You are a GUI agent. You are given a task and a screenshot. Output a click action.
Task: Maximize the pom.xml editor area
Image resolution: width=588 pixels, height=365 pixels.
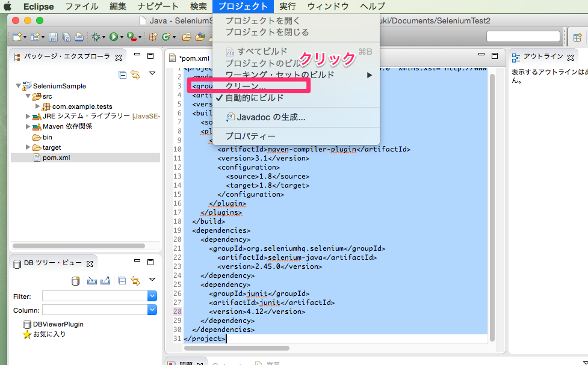point(495,56)
